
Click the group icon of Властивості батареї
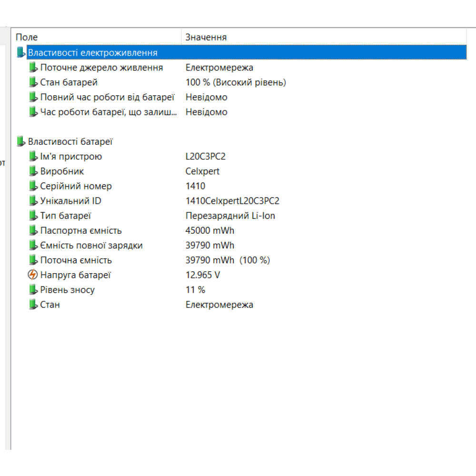20,141
